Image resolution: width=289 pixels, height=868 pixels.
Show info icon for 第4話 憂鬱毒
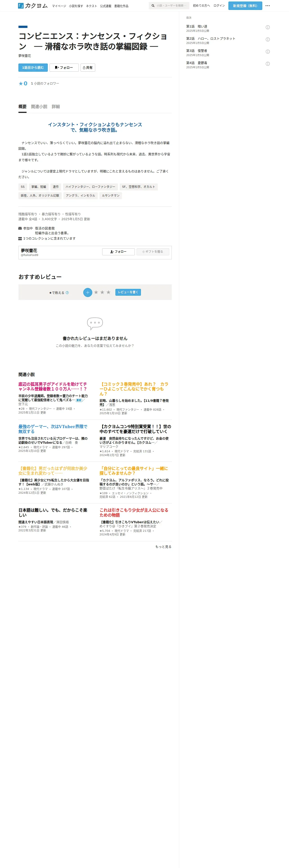coord(267,64)
